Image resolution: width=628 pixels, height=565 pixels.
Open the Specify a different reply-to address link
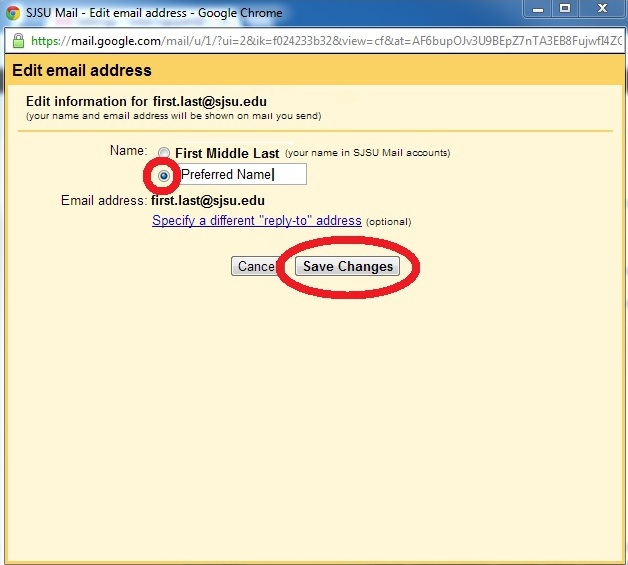coord(256,220)
